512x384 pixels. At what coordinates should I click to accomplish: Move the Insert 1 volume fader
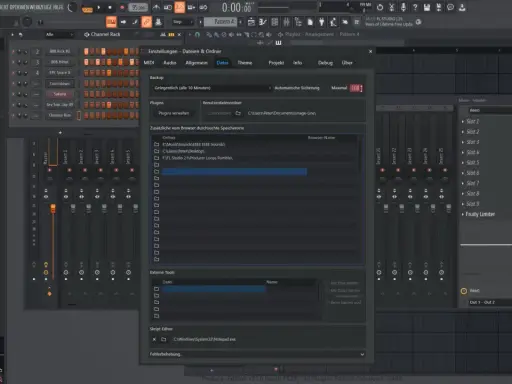pyautogui.click(x=73, y=209)
